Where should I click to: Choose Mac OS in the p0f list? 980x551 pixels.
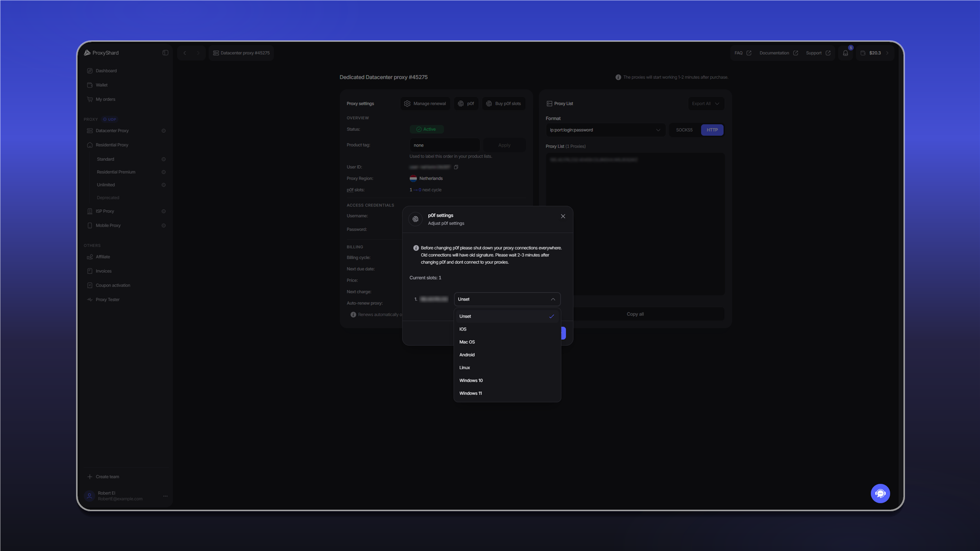coord(507,342)
